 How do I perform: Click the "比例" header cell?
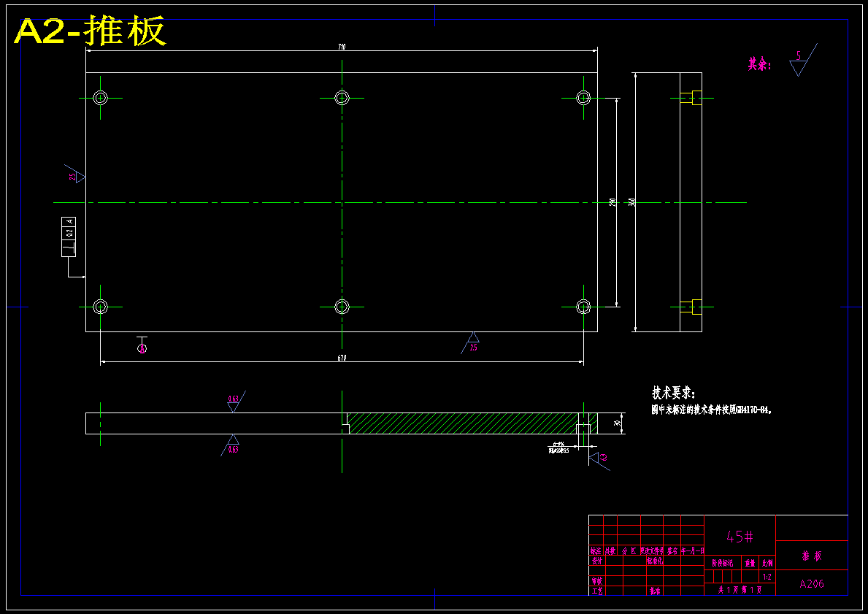point(767,563)
